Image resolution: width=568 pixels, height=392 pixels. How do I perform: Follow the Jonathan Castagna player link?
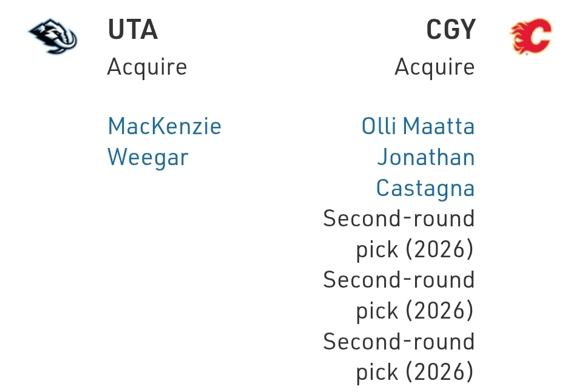(x=425, y=173)
